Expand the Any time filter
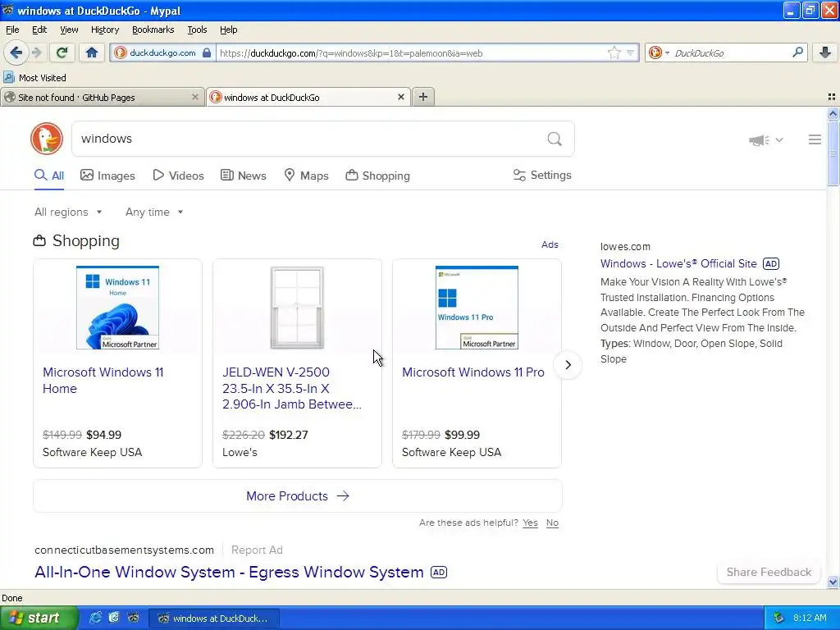The image size is (840, 630). click(x=154, y=212)
